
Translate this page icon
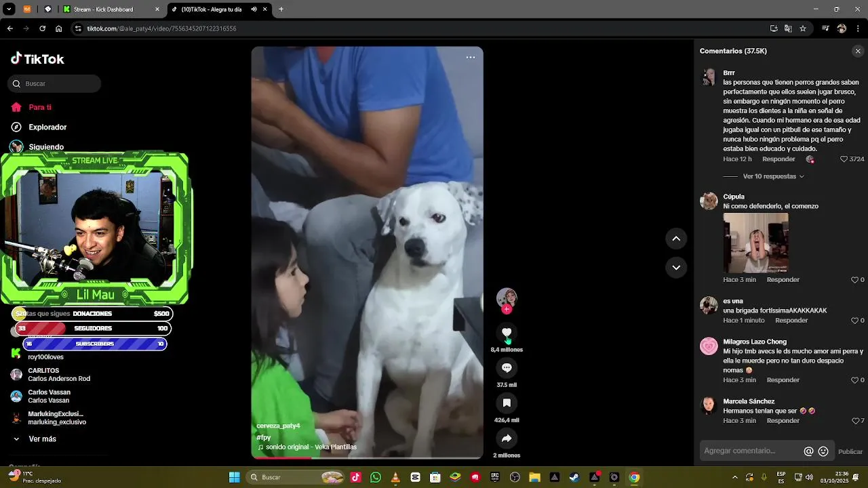click(x=788, y=28)
